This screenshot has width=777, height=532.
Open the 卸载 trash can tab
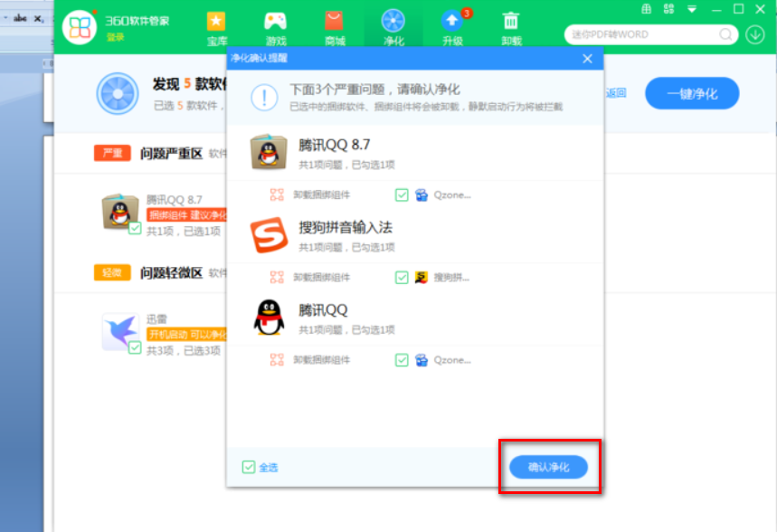click(511, 29)
